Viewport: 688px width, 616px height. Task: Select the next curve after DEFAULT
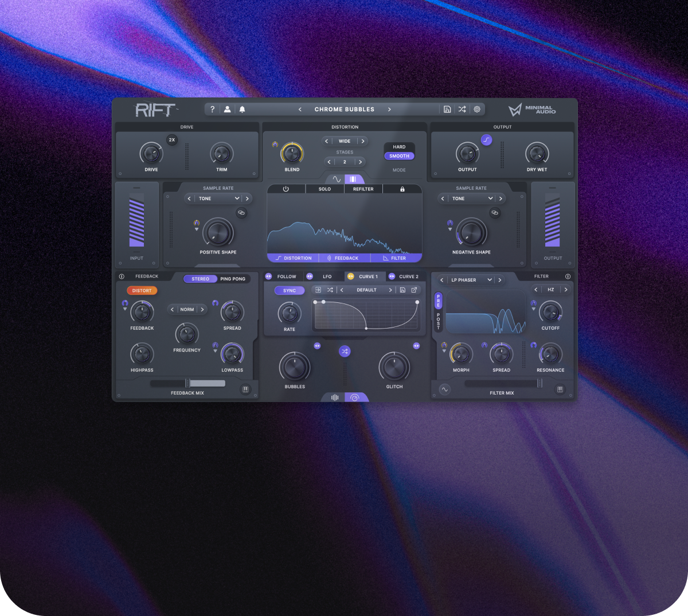click(x=390, y=290)
